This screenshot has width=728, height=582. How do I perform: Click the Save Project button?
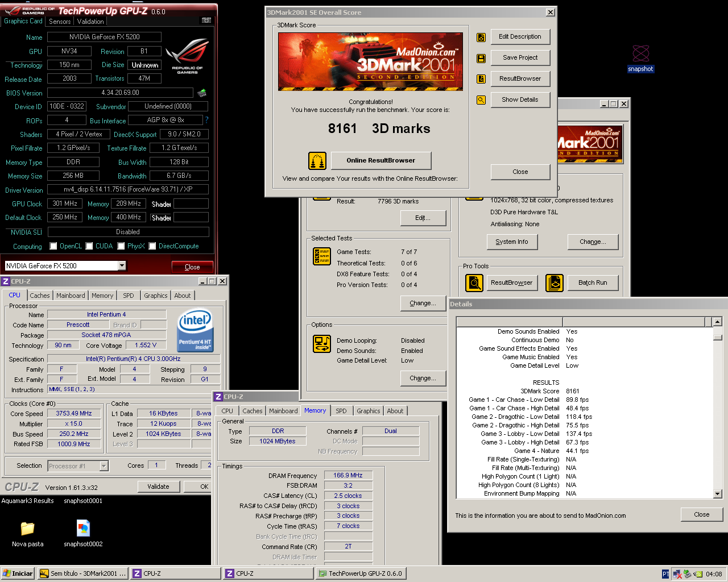[x=520, y=58]
